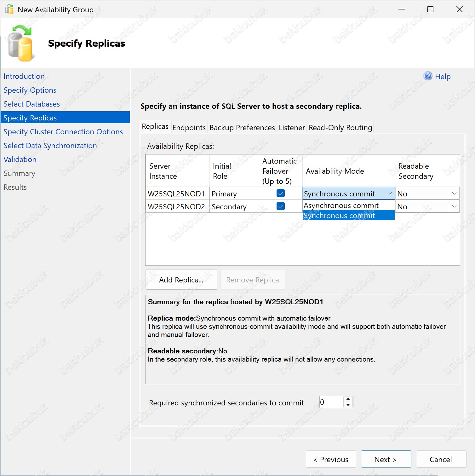Expand Readable Secondary dropdown for W25SQL25NOD2
The width and height of the screenshot is (475, 476).
coord(454,206)
